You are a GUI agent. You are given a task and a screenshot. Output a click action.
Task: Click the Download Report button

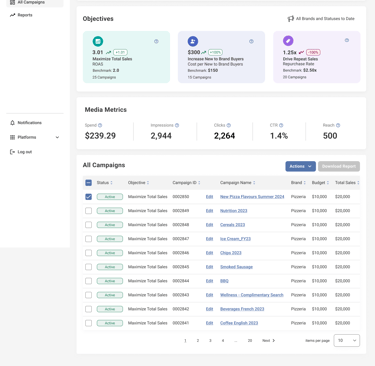339,166
